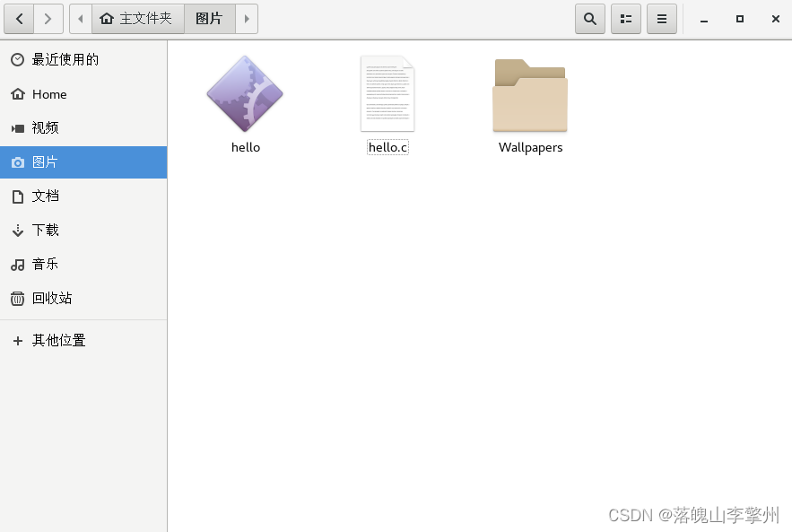The width and height of the screenshot is (792, 532).
Task: Open the 下载 (Downloads) sidebar entry
Action: click(51, 230)
